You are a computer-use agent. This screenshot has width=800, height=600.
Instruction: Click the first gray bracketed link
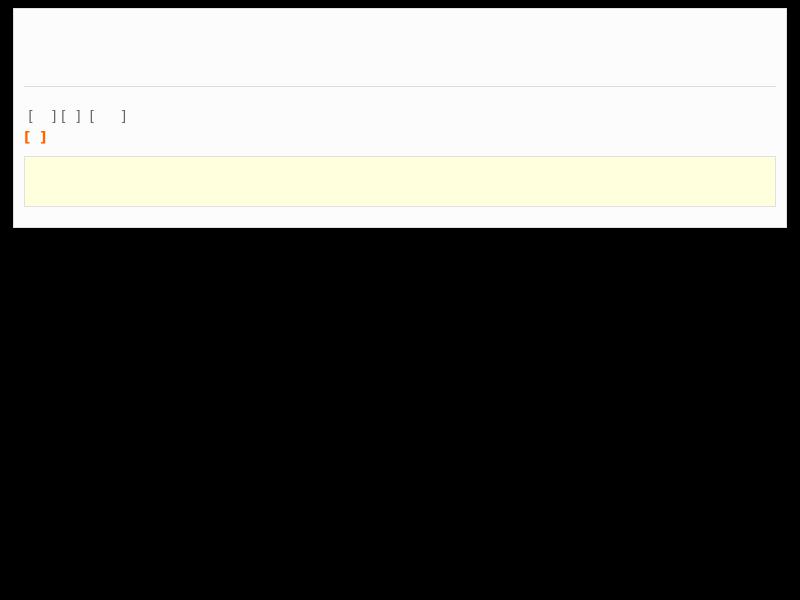pos(42,116)
